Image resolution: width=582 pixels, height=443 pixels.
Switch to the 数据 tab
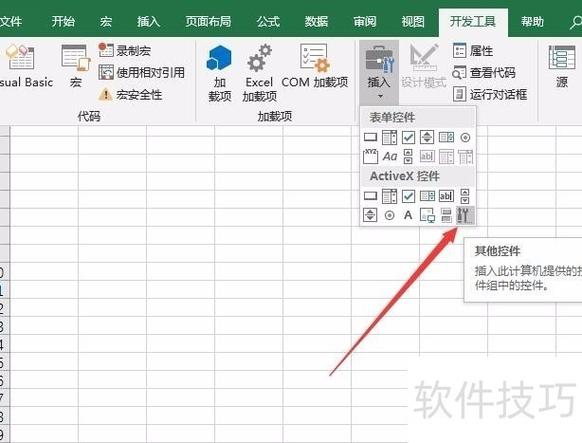317,22
